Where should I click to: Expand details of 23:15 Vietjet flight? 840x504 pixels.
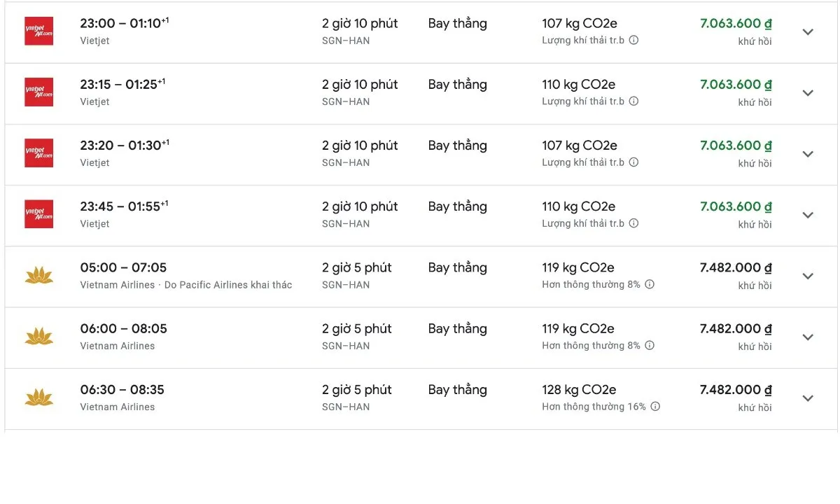tap(808, 93)
